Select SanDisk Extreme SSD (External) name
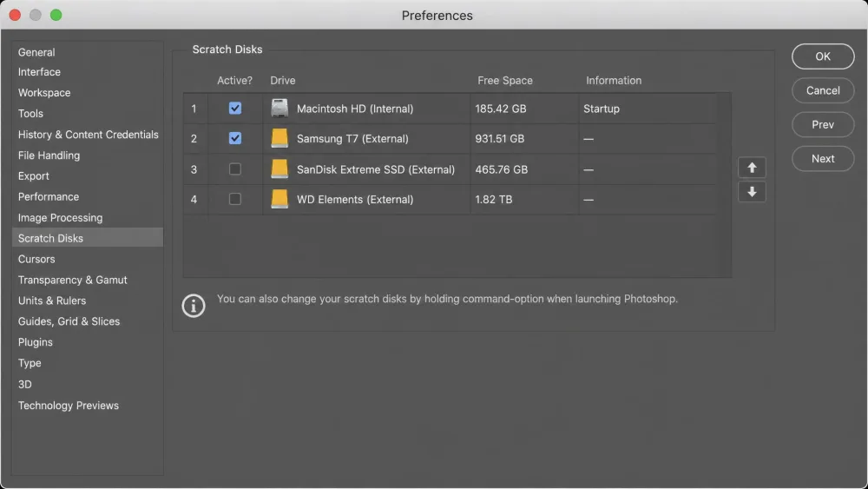The height and width of the screenshot is (489, 868). tap(376, 169)
